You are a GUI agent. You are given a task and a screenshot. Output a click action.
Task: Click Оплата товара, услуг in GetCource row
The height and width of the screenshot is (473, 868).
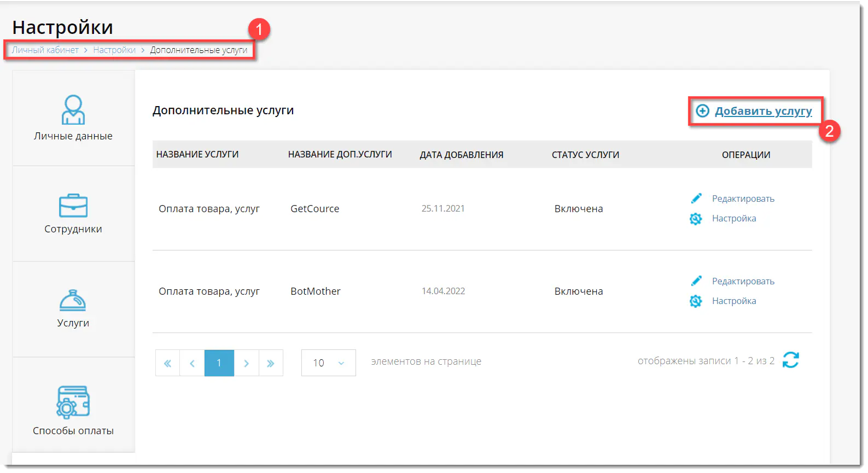click(x=209, y=209)
